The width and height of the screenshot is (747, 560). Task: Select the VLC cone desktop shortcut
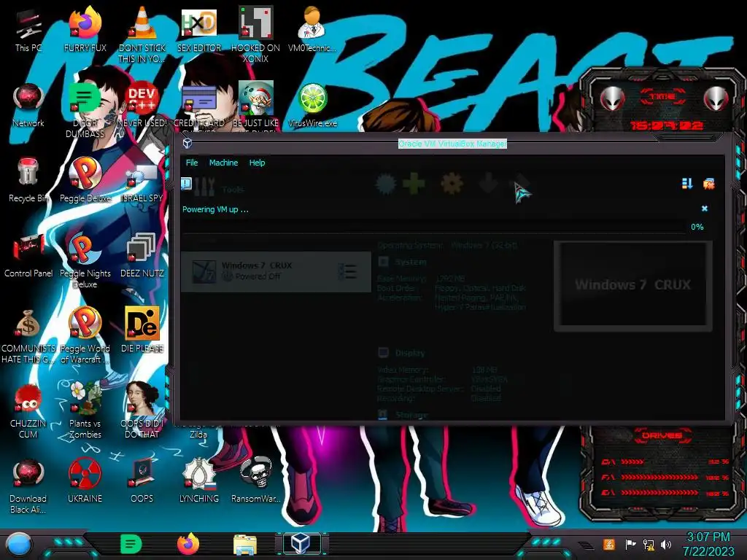(x=142, y=35)
